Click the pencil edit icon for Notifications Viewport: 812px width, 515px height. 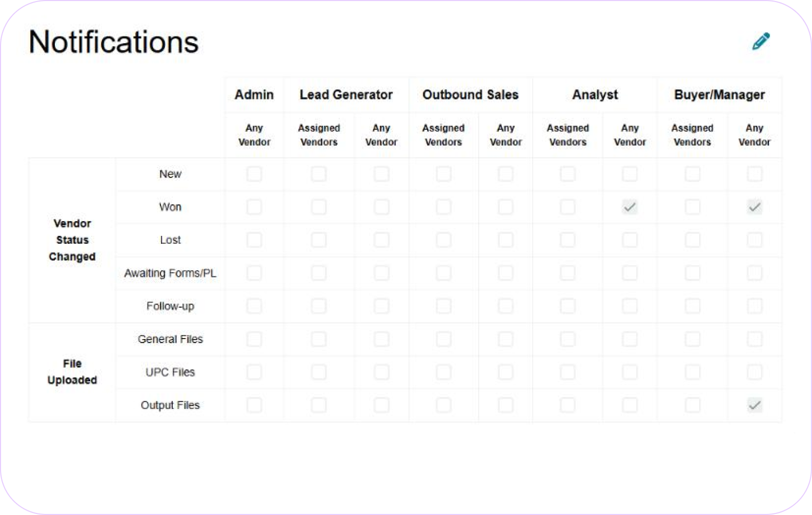pyautogui.click(x=761, y=42)
